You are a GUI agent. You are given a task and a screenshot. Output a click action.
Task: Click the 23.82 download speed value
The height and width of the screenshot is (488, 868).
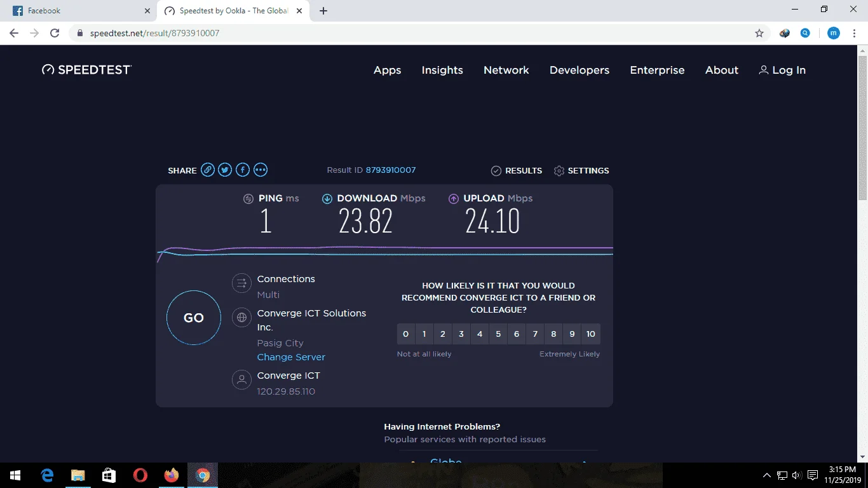pos(365,222)
